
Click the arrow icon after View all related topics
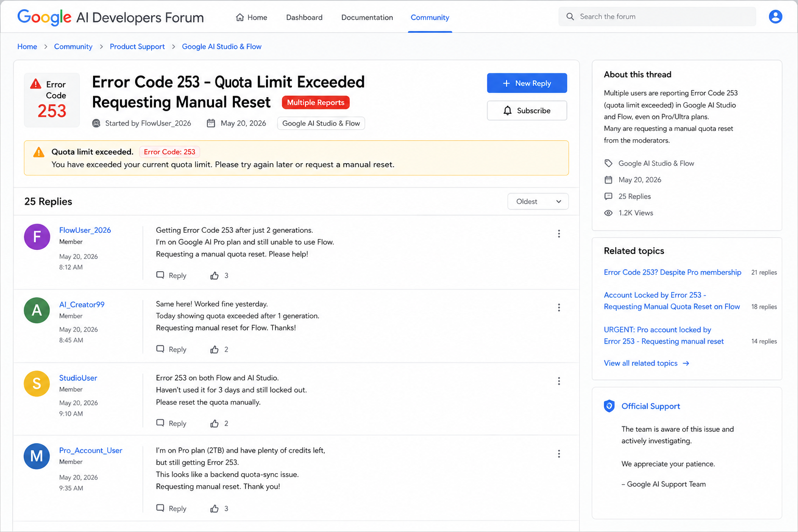pos(686,363)
